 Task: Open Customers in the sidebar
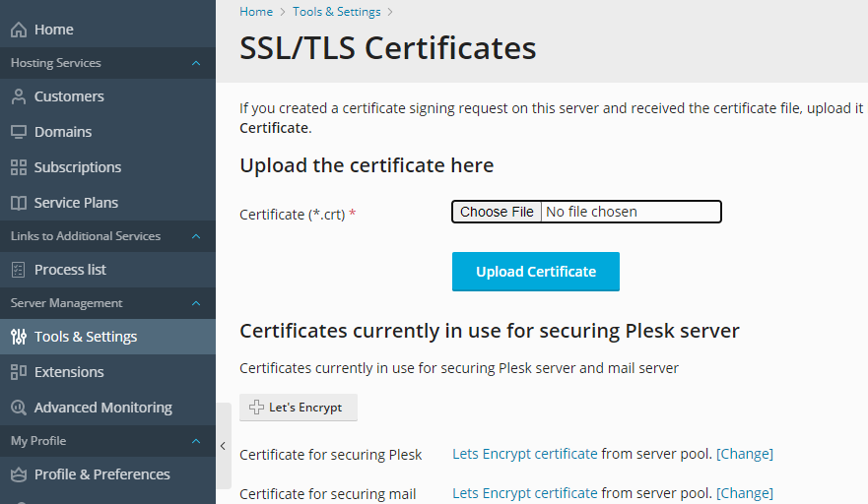108,96
